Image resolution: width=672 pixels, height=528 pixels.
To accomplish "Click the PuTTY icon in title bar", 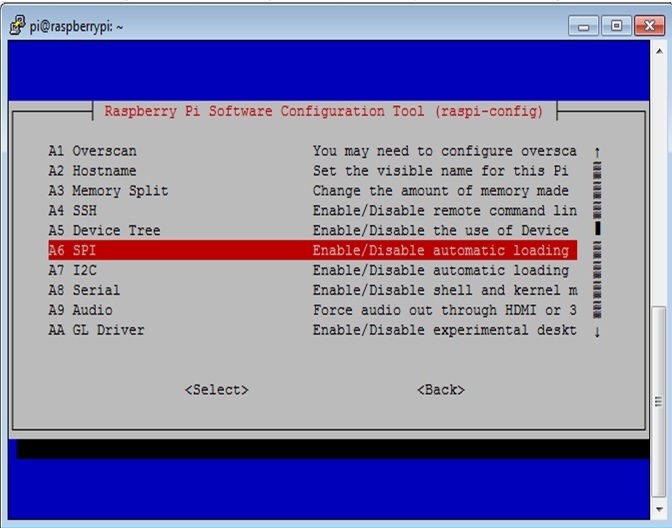I will [18, 26].
